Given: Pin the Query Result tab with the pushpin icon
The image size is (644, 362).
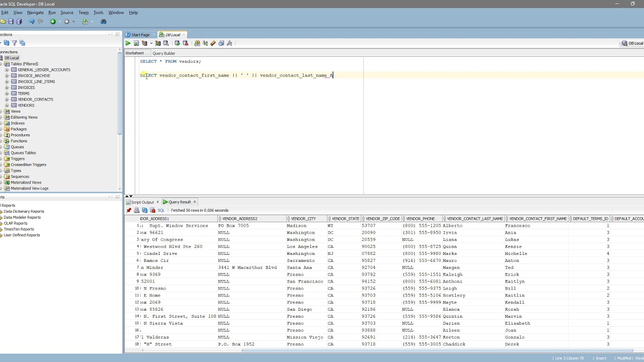Looking at the screenshot, I should click(129, 210).
